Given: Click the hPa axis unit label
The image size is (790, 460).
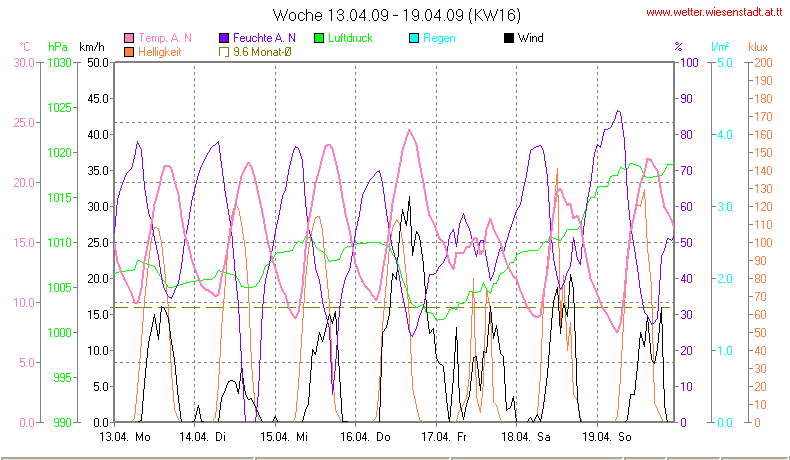Looking at the screenshot, I should pyautogui.click(x=57, y=47).
